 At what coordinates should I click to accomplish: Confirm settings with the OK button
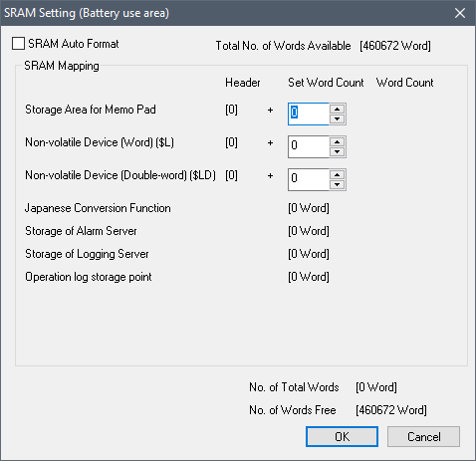click(342, 437)
